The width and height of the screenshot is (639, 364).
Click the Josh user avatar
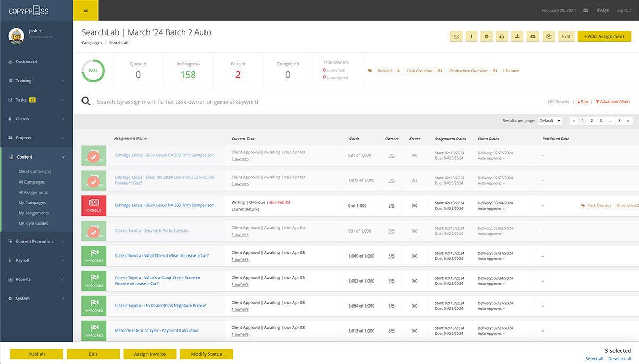click(17, 36)
